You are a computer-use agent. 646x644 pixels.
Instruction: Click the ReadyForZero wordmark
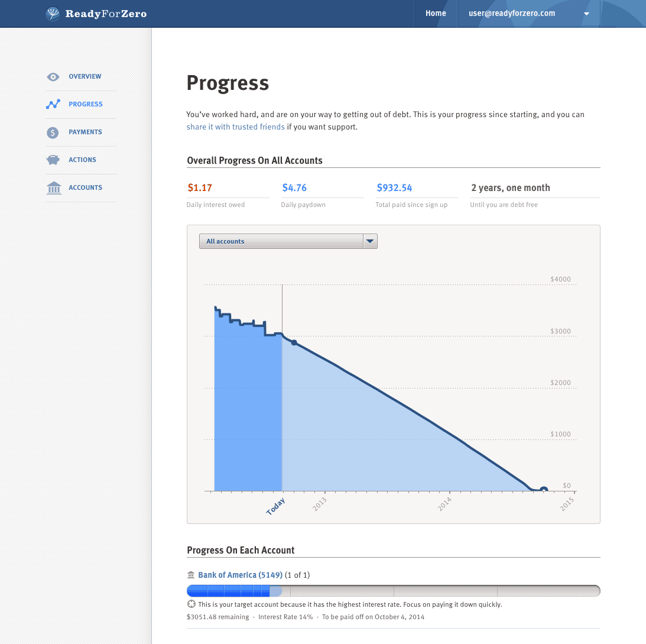pos(106,14)
